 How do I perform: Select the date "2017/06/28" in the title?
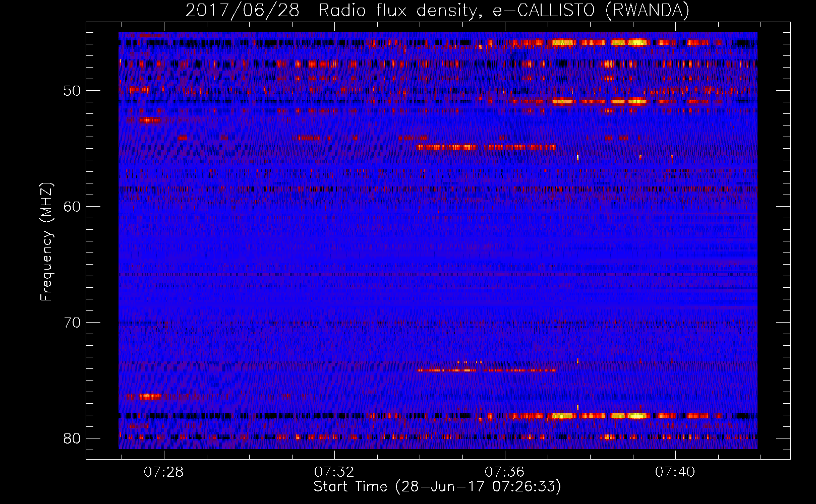pyautogui.click(x=243, y=10)
